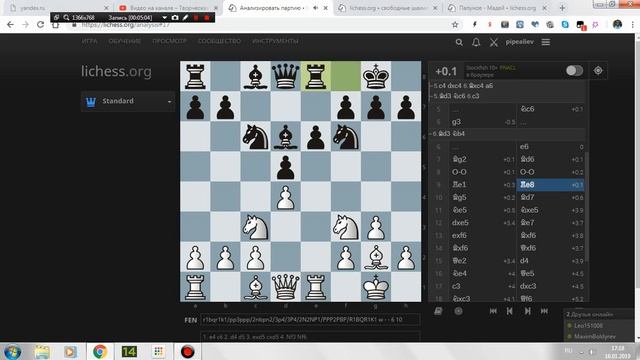Select move 9 ♖e1 in move list
Screen dimensions: 640x360
tap(482, 184)
